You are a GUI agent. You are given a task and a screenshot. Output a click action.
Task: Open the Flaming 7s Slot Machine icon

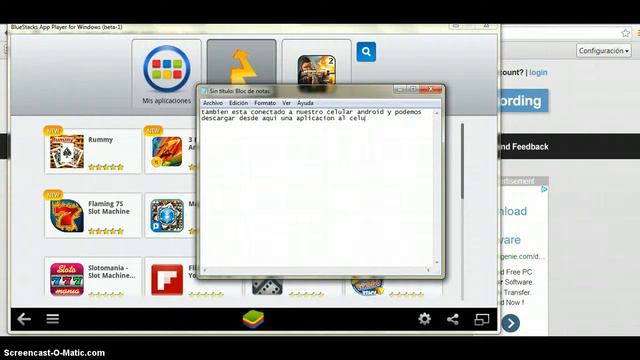pos(67,216)
